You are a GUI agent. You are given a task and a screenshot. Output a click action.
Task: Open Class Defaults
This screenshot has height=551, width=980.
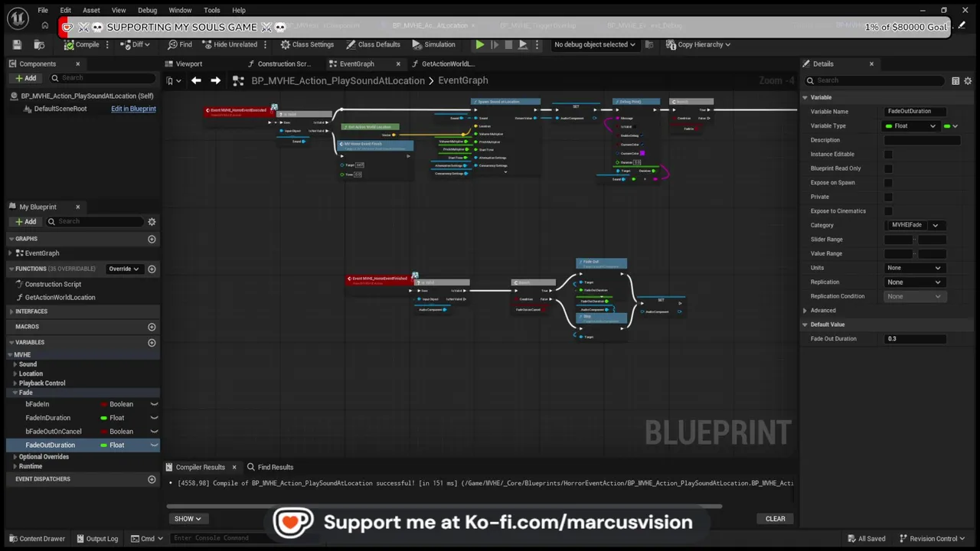pos(373,44)
